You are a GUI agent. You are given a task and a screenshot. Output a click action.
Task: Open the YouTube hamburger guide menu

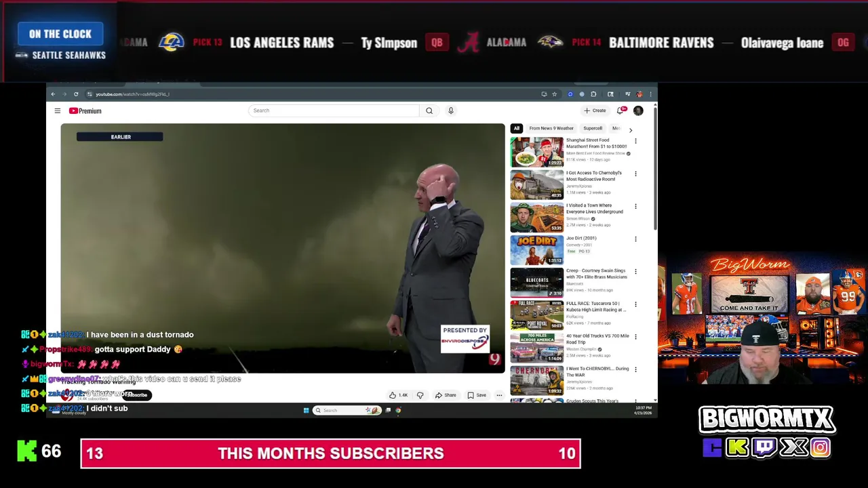(x=58, y=111)
